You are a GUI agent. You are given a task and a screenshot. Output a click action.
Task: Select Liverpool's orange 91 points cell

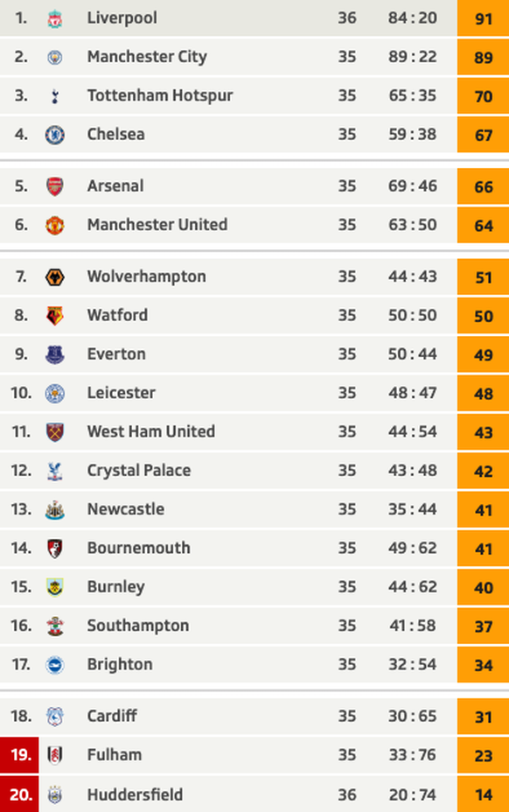[x=483, y=18]
